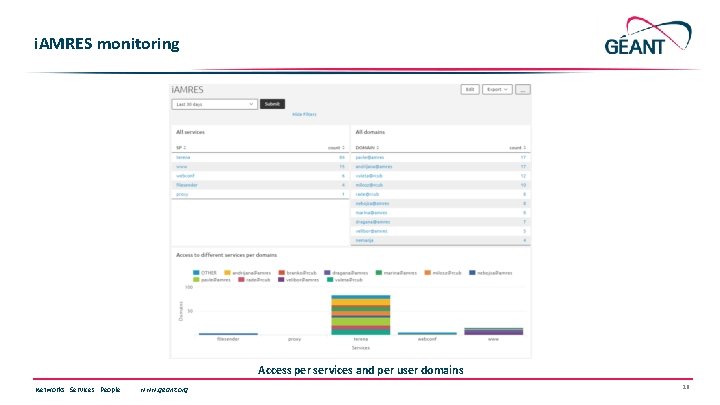This screenshot has height=405, width=720.
Task: Click the 'iAMRES monitoring' slide heading
Action: 107,44
